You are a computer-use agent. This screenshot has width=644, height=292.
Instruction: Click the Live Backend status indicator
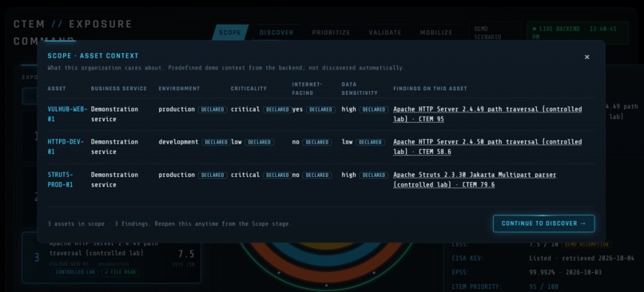point(578,33)
